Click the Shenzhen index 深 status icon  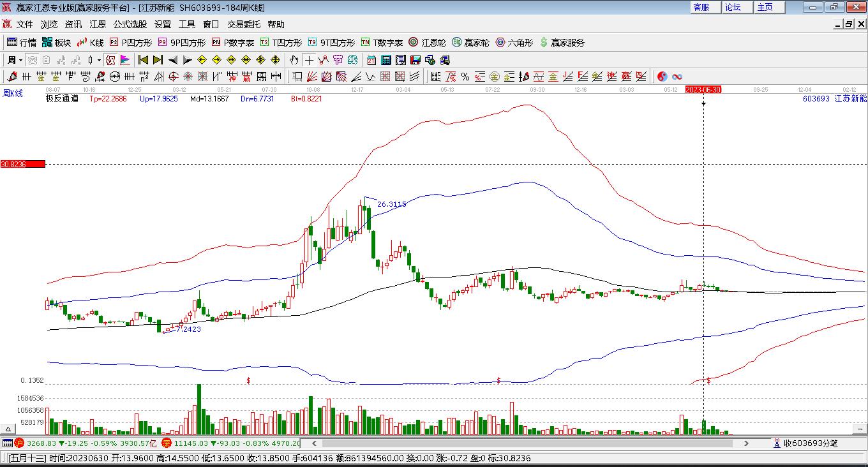point(167,443)
